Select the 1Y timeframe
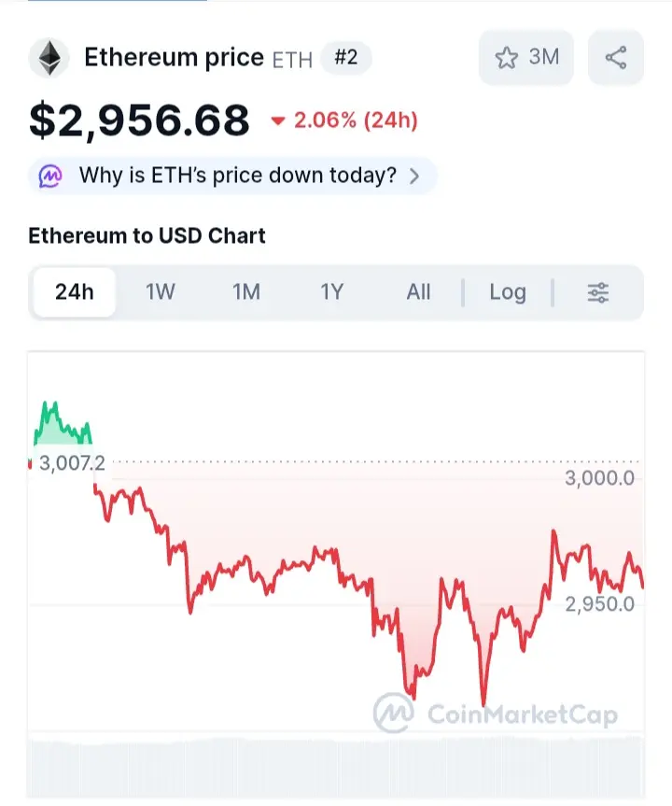The image size is (672, 806). [332, 292]
